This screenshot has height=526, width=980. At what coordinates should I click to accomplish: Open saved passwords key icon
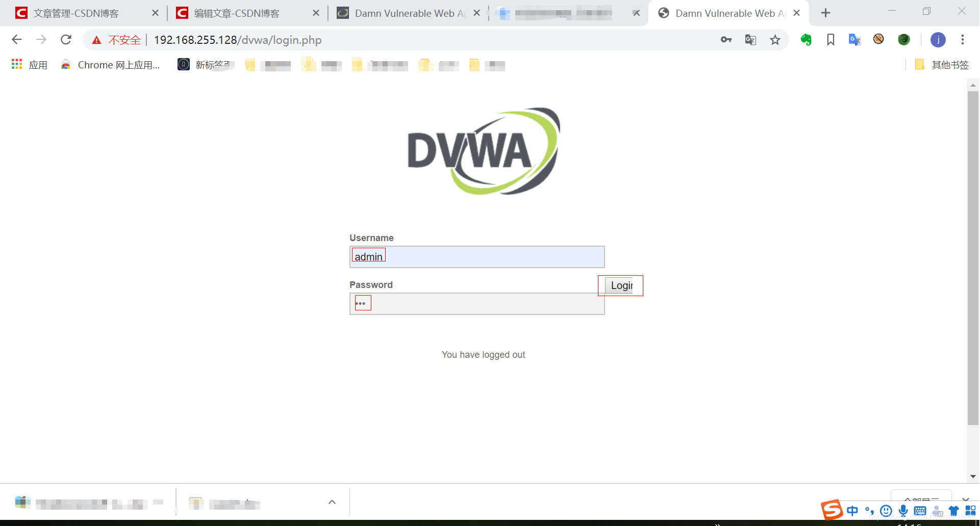tap(726, 40)
